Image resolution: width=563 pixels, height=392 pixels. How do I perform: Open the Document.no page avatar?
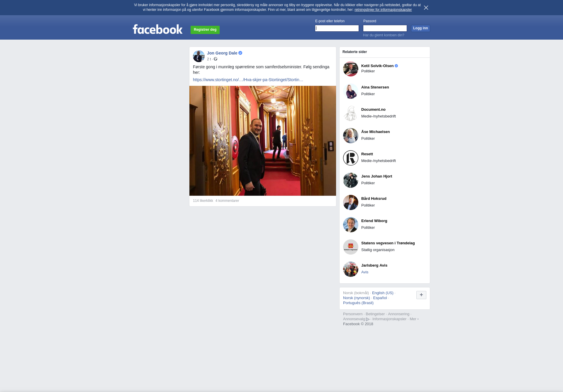point(350,113)
